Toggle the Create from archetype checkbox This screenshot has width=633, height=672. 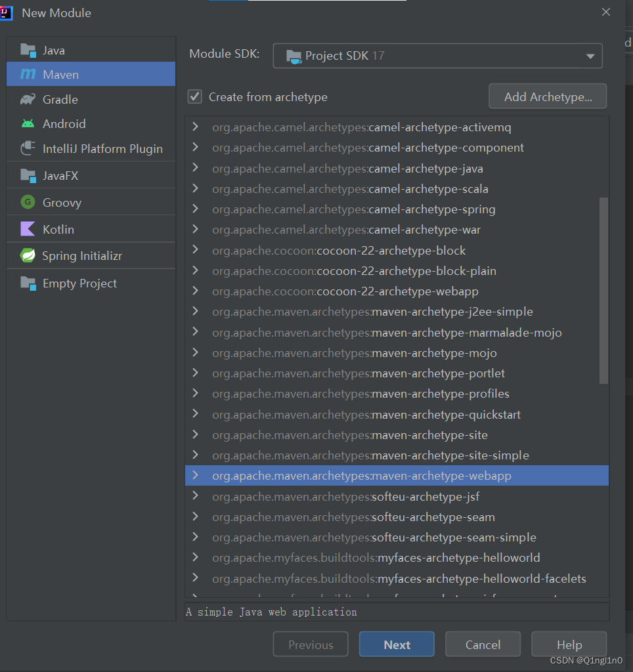coord(195,96)
